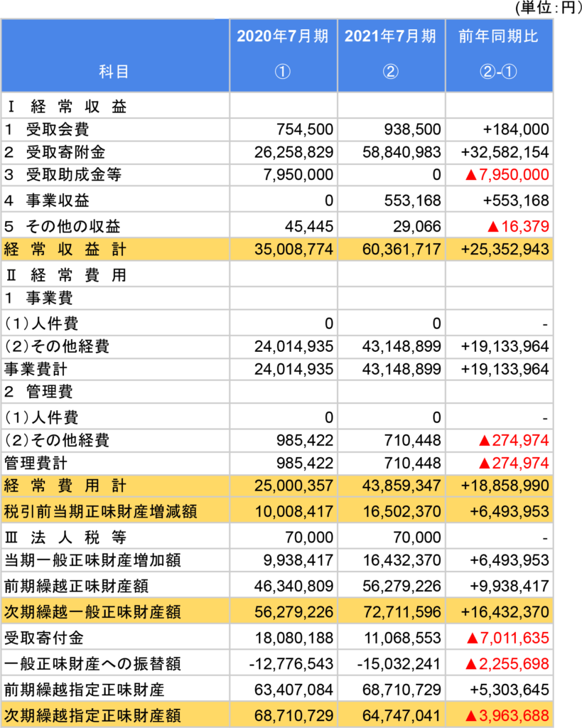Select the total 60,361,717
582x728 pixels.
pos(402,250)
